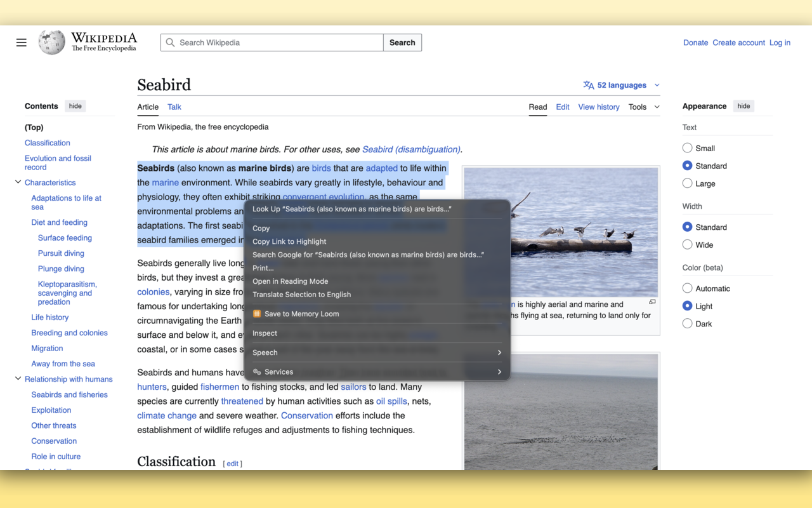Focus the Search Wikipedia field
This screenshot has height=508, width=812.
272,43
